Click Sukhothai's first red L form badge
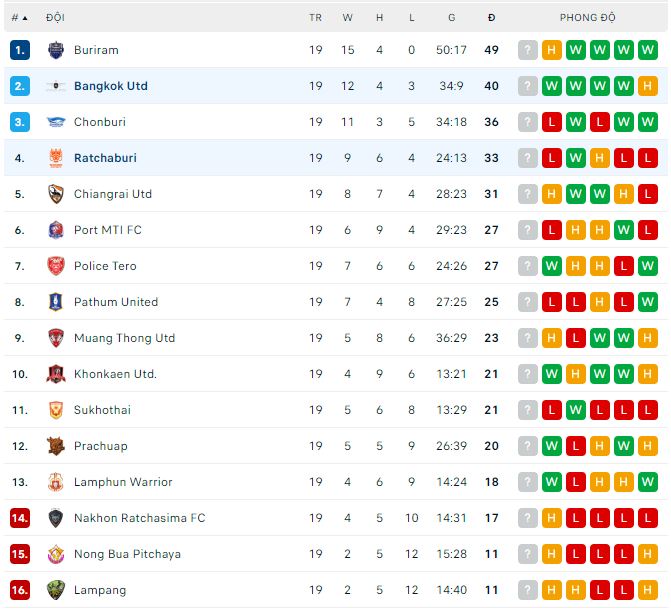The height and width of the screenshot is (611, 671). pos(552,410)
